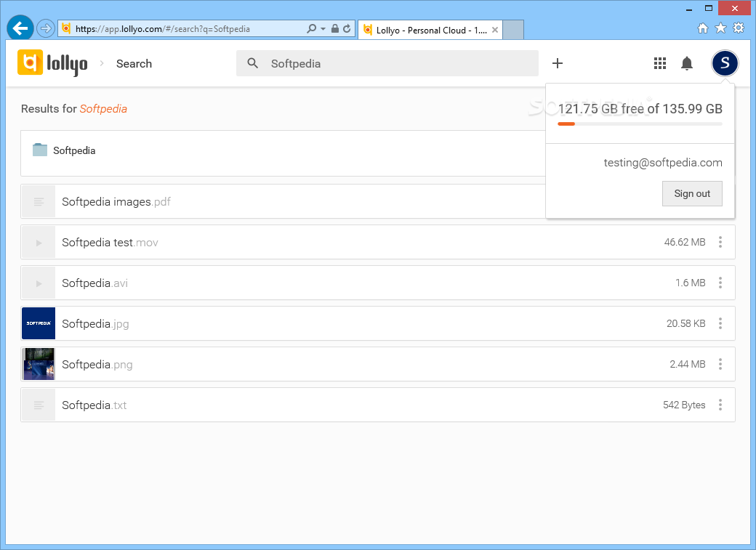Click Softpedia.jpg thumbnail
Screen dimensions: 756x550
pyautogui.click(x=39, y=323)
